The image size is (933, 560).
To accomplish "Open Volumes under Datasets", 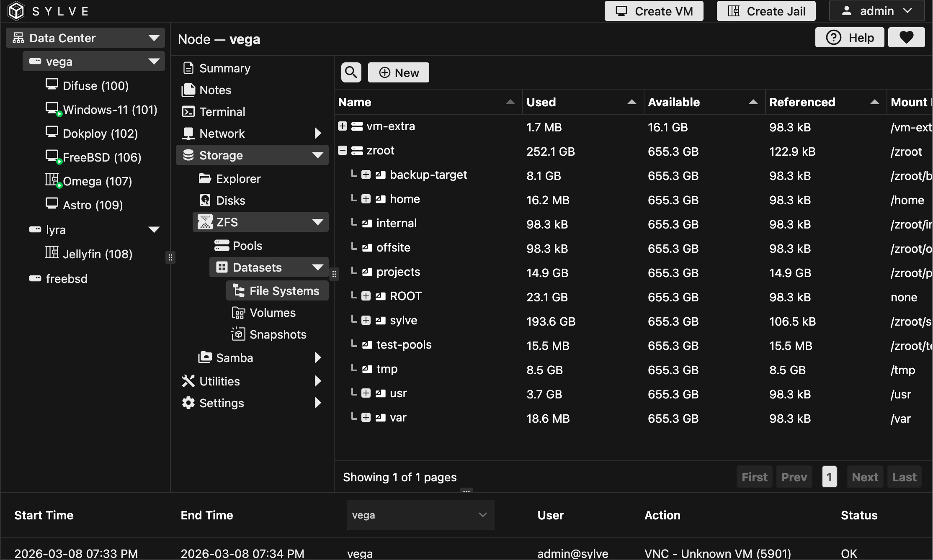I will pyautogui.click(x=272, y=313).
